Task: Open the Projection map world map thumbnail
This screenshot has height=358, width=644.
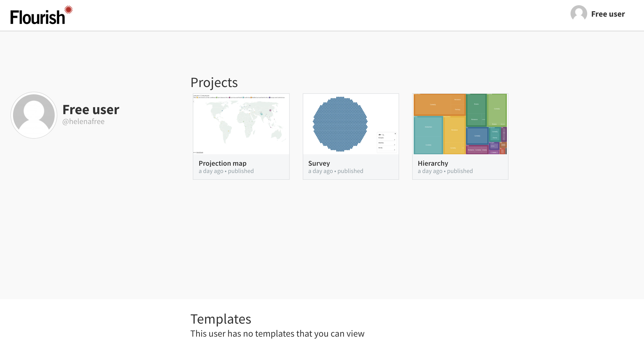Action: tap(241, 124)
